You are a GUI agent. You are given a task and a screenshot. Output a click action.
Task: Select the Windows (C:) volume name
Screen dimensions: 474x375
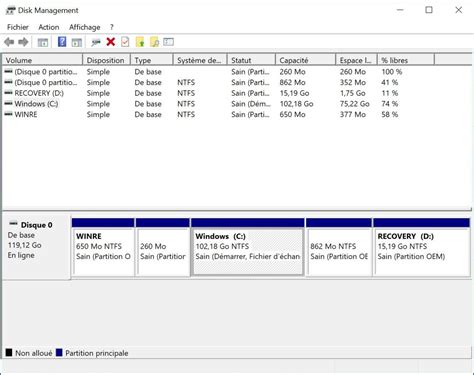[x=36, y=104]
